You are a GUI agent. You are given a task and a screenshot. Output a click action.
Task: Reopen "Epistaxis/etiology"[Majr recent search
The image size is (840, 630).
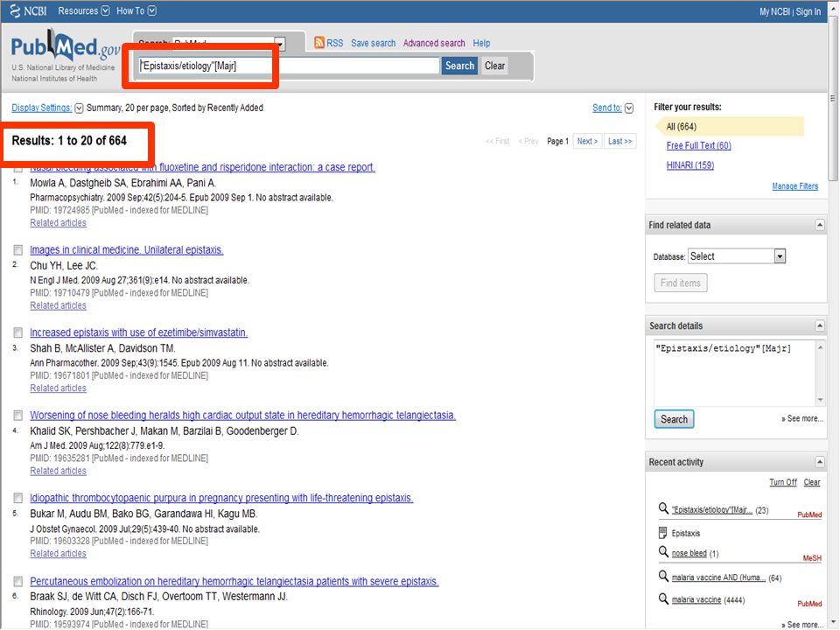click(712, 509)
